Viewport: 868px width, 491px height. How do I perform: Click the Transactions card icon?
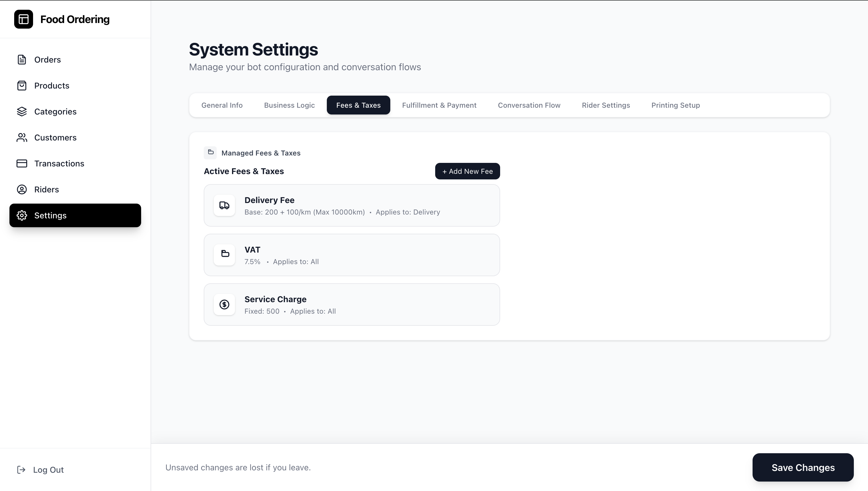[x=22, y=163]
